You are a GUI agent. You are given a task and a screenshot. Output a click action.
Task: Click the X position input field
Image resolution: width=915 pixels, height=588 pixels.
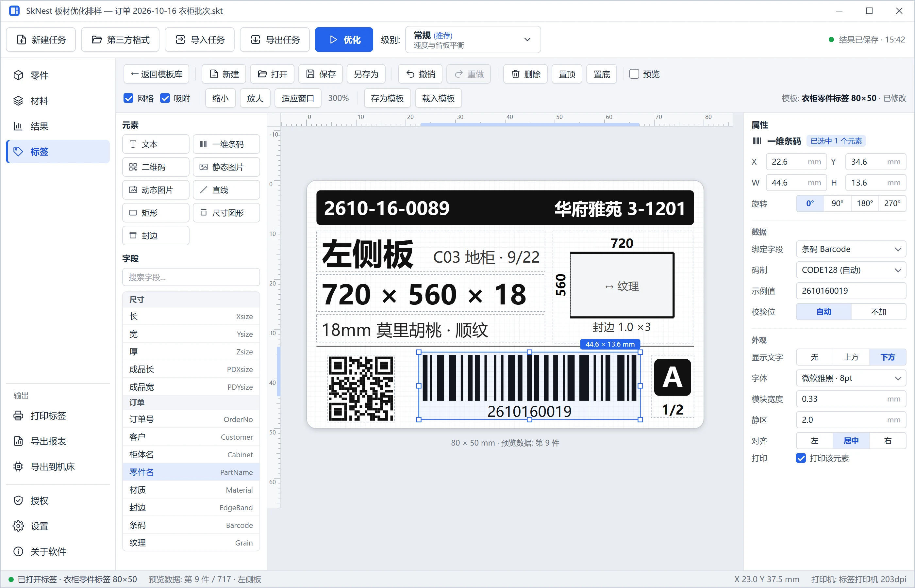796,162
